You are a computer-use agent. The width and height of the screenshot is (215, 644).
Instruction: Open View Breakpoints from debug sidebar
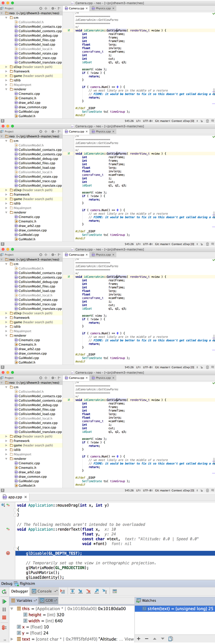pos(4,627)
